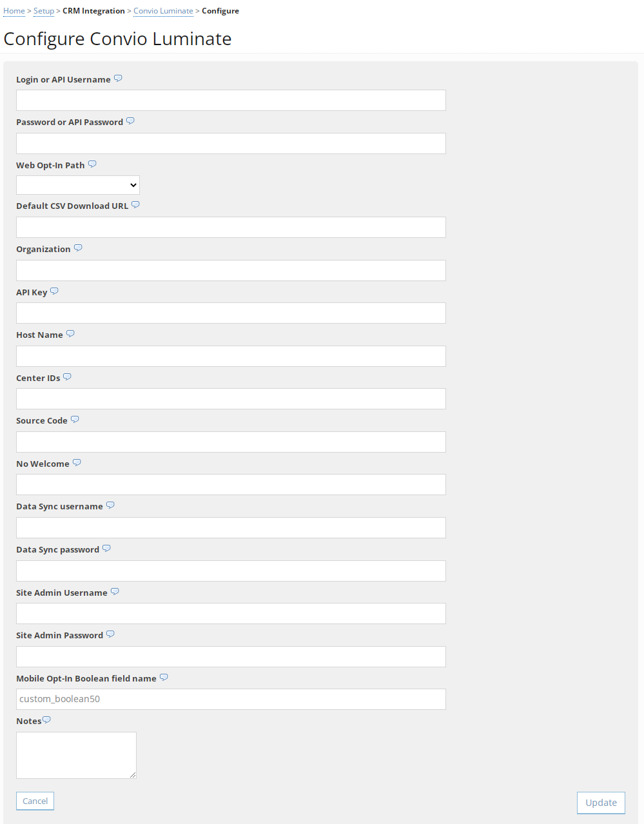This screenshot has width=644, height=824.
Task: Open the Password or API Password help icon
Action: [x=130, y=121]
